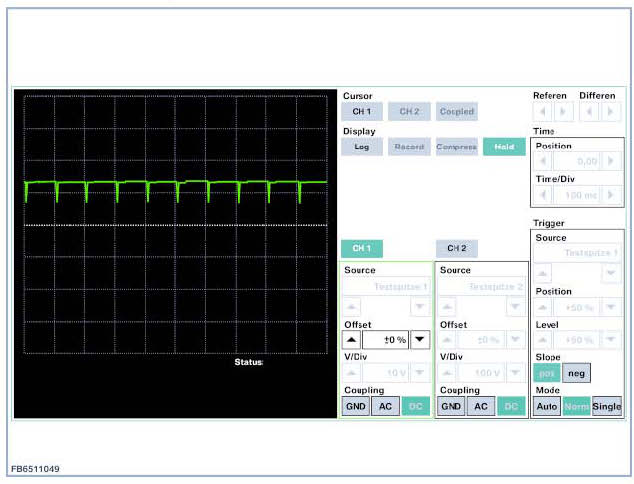Click the Hold display button
This screenshot has height=484, width=634.
pyautogui.click(x=504, y=146)
